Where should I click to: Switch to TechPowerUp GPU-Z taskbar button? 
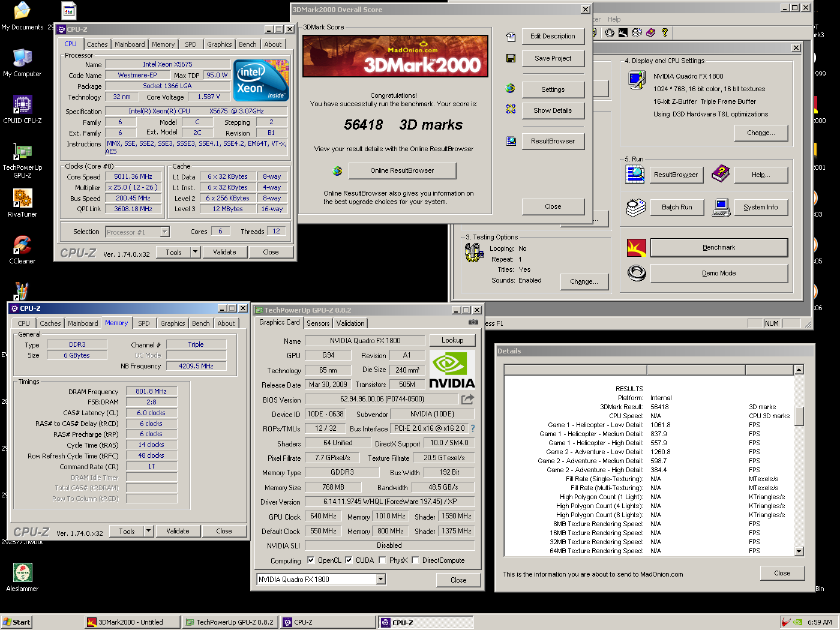pos(230,622)
